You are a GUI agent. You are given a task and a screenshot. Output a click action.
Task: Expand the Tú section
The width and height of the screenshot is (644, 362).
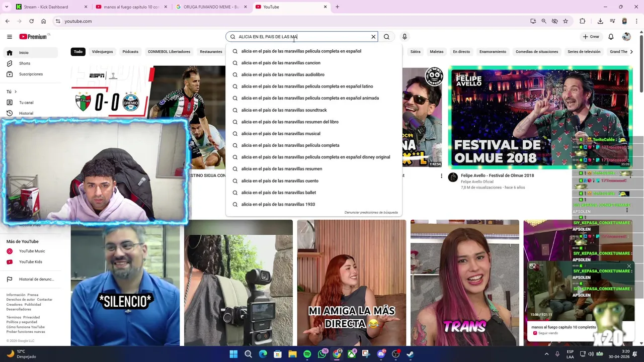click(12, 92)
